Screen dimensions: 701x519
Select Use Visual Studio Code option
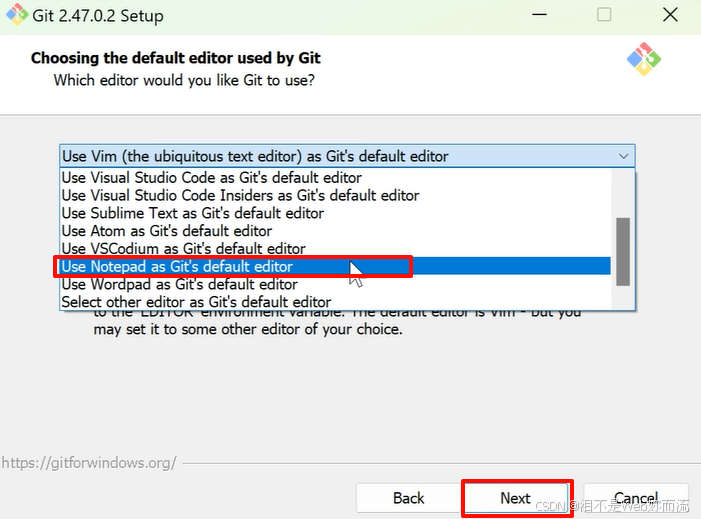click(336, 178)
